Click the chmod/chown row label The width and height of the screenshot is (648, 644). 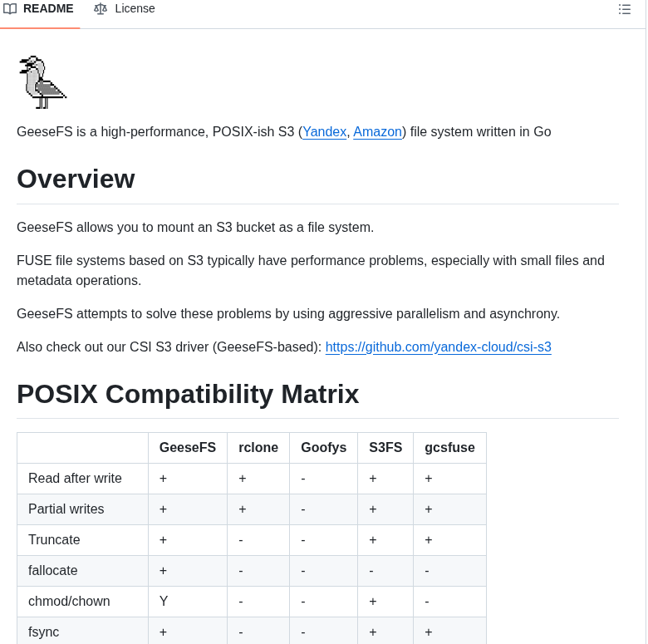(69, 602)
